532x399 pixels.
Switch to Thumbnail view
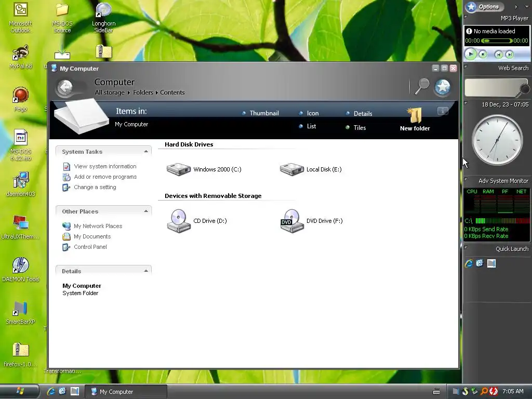click(261, 113)
